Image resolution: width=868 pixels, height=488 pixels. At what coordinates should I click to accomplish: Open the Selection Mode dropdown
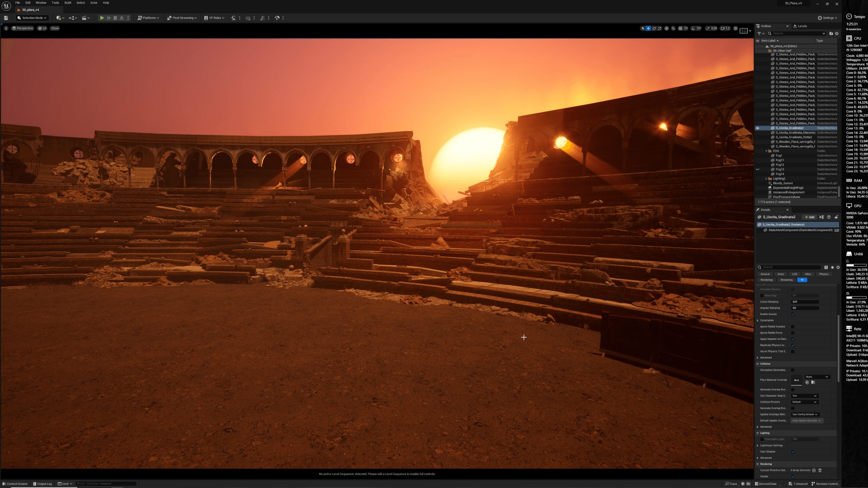point(32,18)
